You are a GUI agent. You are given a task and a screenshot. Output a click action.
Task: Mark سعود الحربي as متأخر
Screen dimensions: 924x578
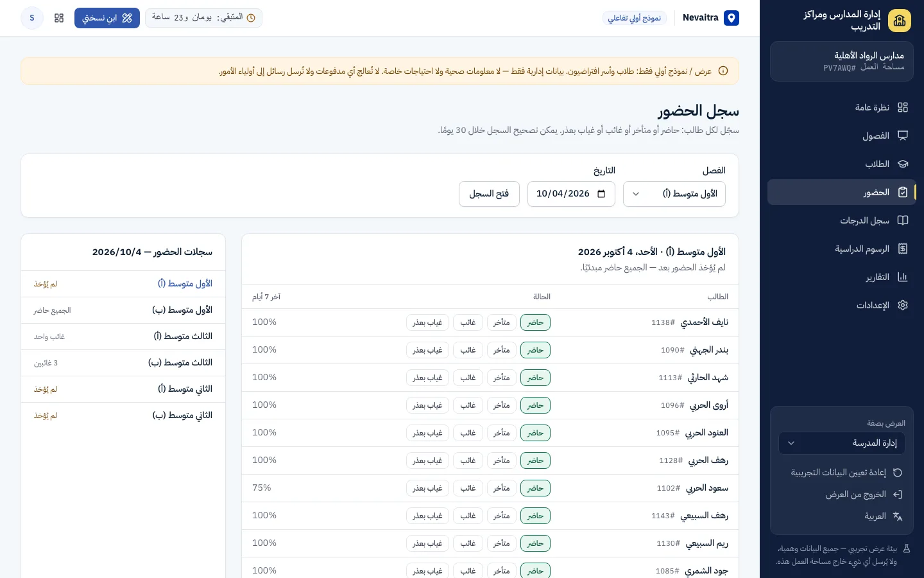[502, 488]
